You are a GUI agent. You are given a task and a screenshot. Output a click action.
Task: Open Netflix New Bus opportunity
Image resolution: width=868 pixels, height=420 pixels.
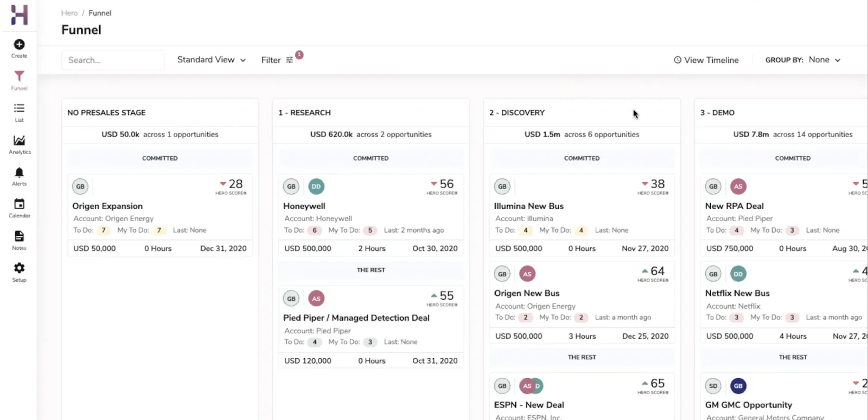click(x=737, y=293)
